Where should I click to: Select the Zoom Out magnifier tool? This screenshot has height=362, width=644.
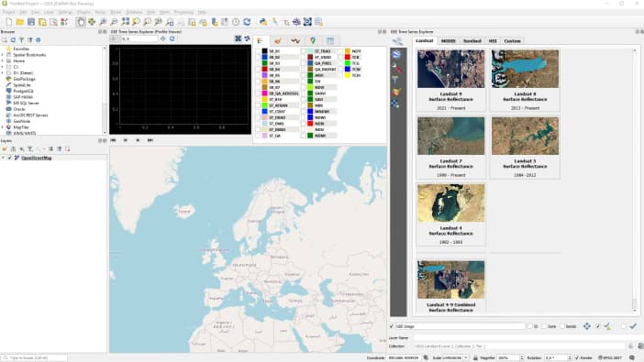[114, 22]
